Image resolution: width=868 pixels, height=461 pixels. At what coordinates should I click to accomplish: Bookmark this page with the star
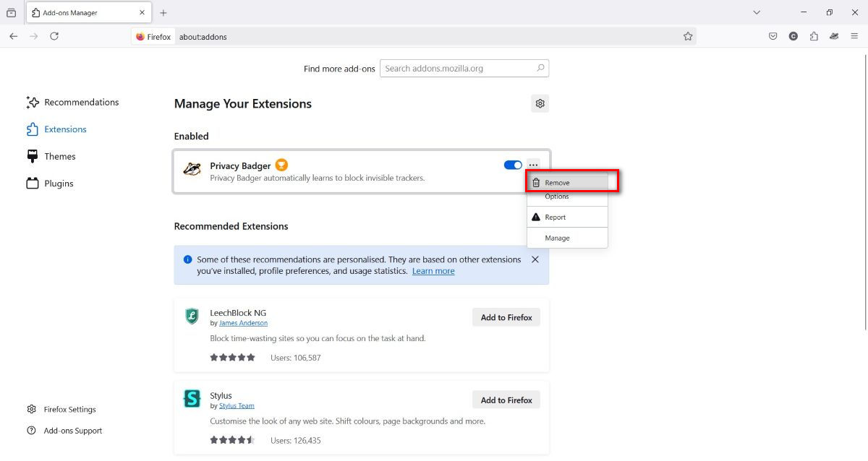(688, 36)
